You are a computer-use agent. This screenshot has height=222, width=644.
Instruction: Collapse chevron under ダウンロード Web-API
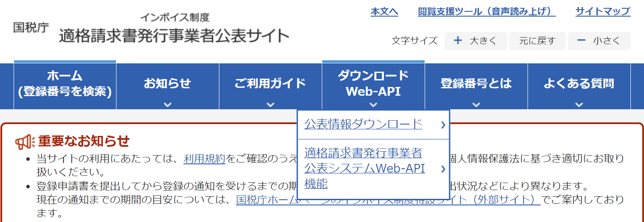(x=373, y=105)
